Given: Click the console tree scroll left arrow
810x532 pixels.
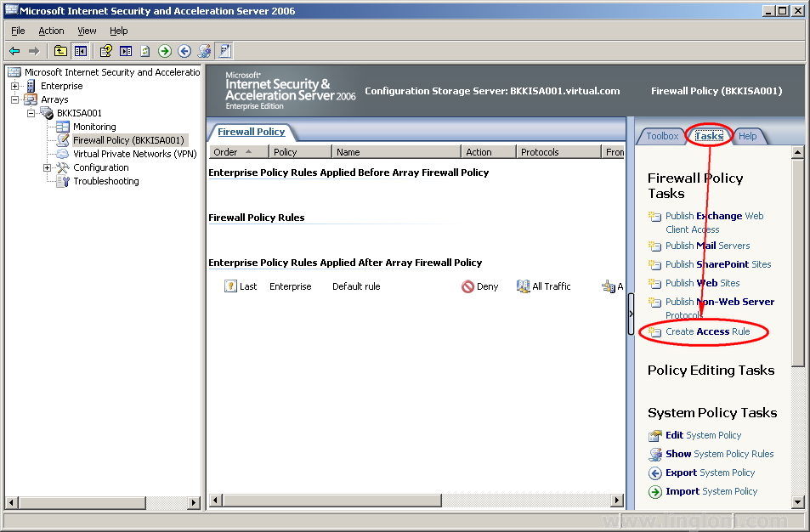Looking at the screenshot, I should [11, 502].
